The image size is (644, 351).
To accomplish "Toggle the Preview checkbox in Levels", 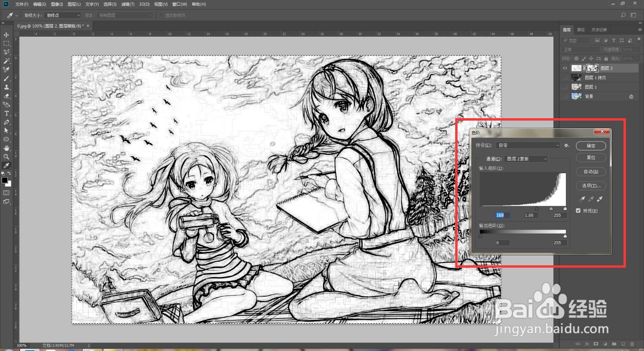I will tap(578, 211).
